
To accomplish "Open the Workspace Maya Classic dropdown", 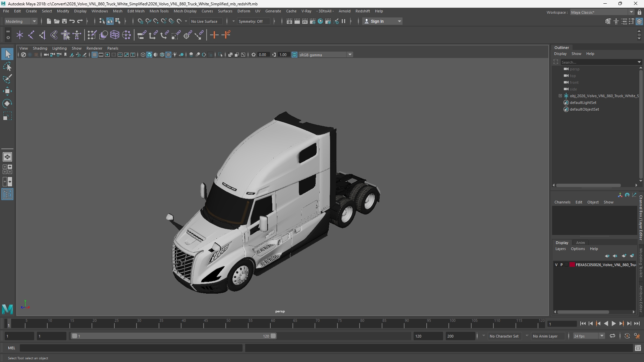I will [602, 12].
